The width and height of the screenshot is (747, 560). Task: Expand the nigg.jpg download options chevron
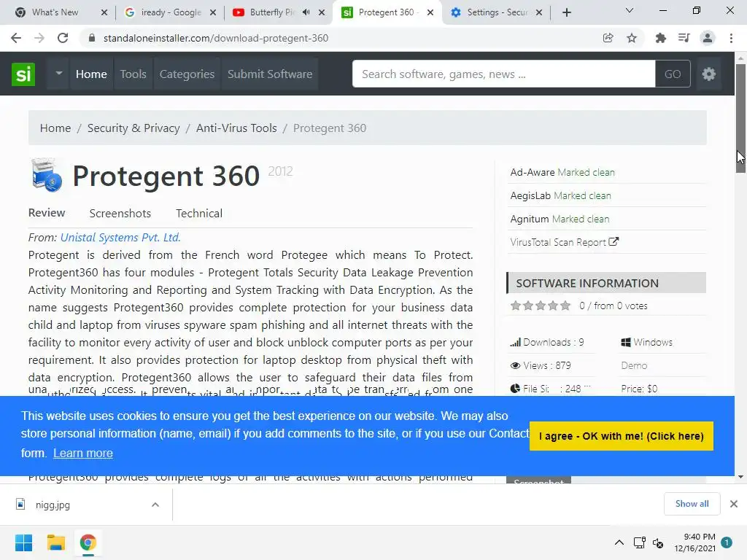[x=155, y=505]
